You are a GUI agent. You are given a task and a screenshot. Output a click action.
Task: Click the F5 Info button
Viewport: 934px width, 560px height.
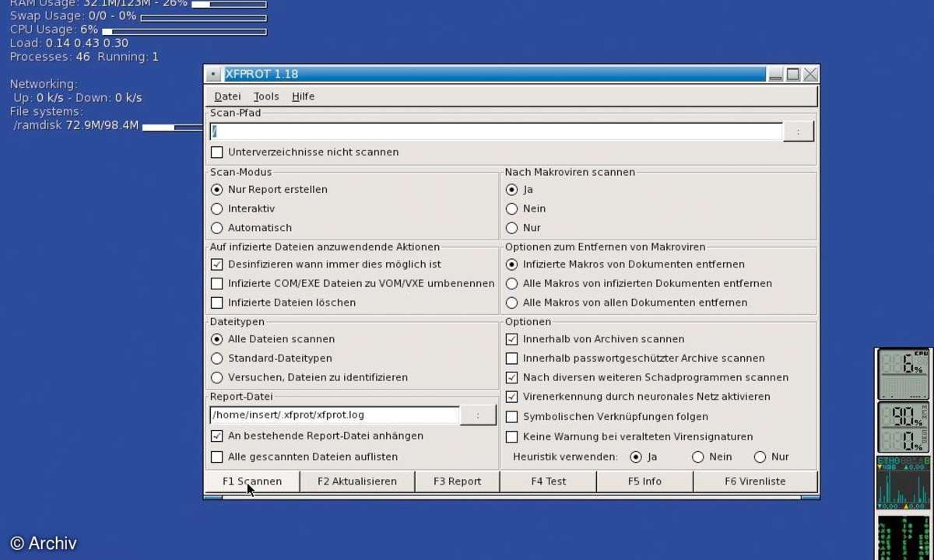pyautogui.click(x=644, y=481)
